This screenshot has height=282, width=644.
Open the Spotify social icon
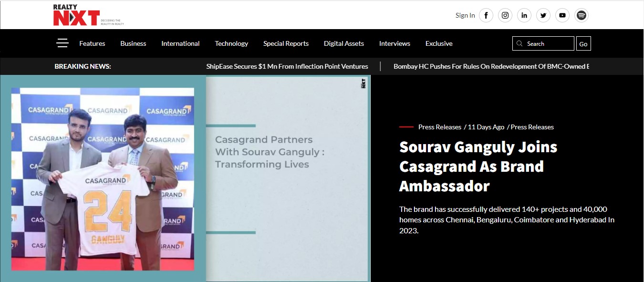582,15
